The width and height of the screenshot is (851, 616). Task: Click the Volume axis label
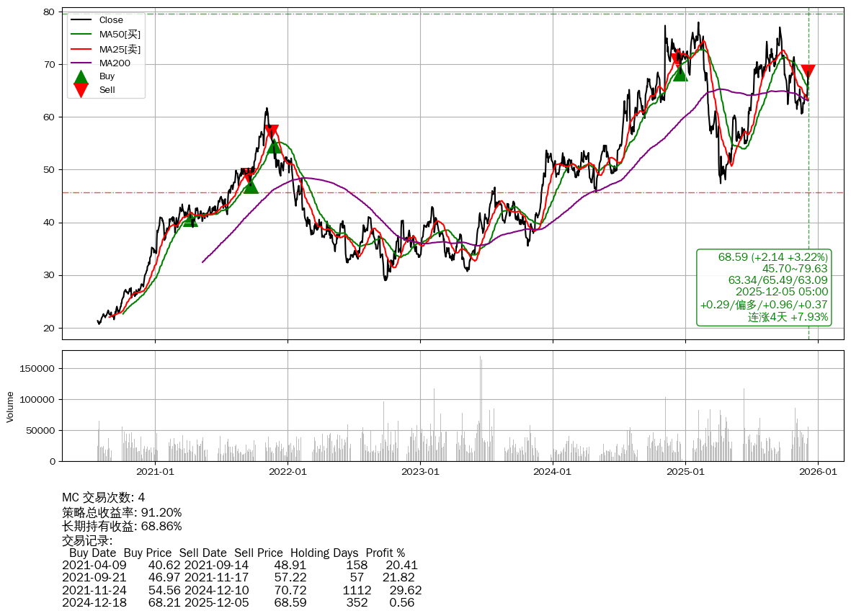point(10,406)
